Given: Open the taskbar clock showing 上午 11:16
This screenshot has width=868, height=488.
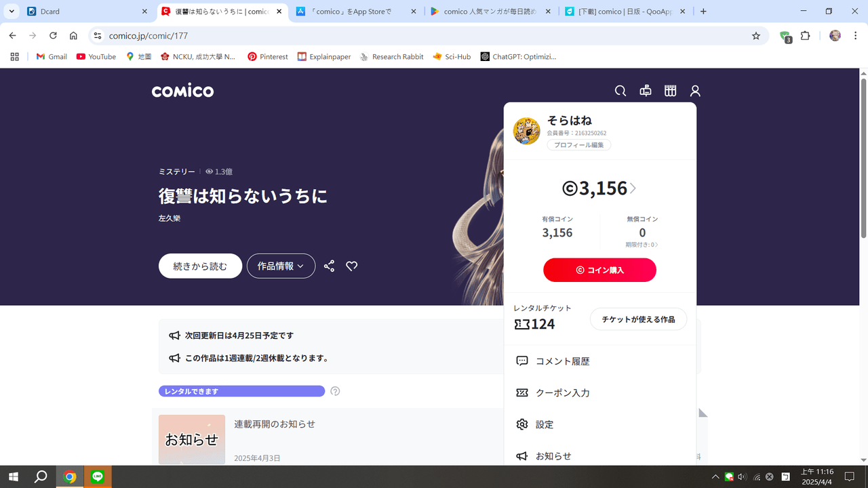Looking at the screenshot, I should [x=816, y=476].
